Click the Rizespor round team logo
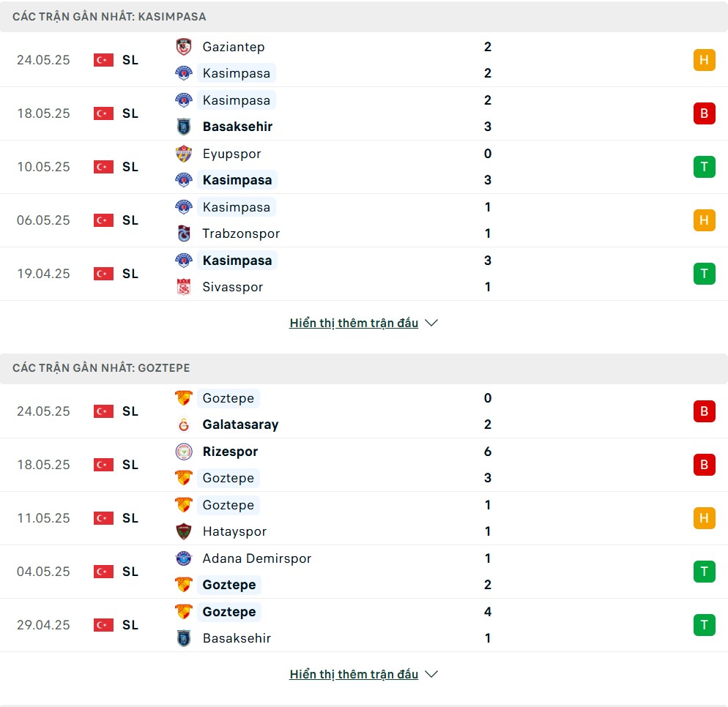 [x=184, y=452]
